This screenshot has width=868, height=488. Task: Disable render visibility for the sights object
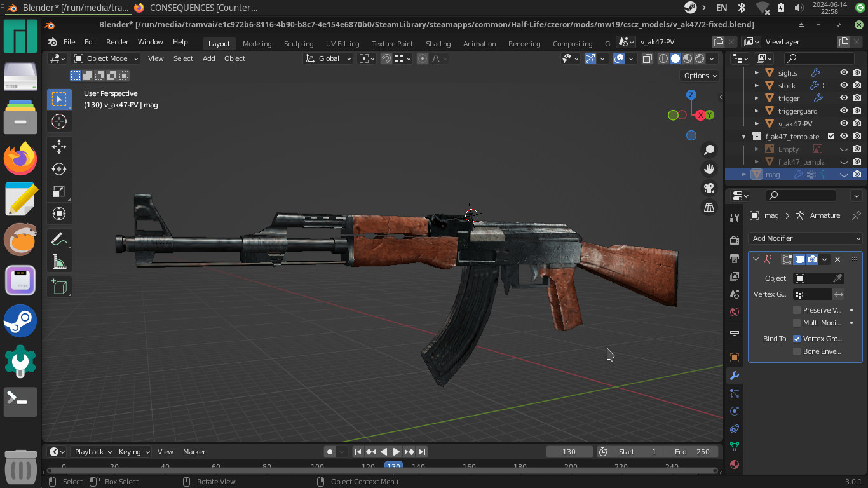[857, 72]
